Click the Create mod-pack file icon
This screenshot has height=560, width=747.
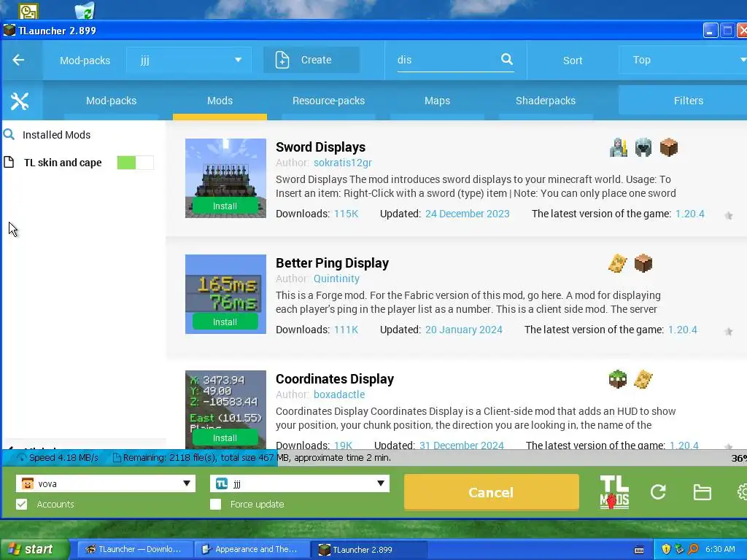click(x=282, y=60)
